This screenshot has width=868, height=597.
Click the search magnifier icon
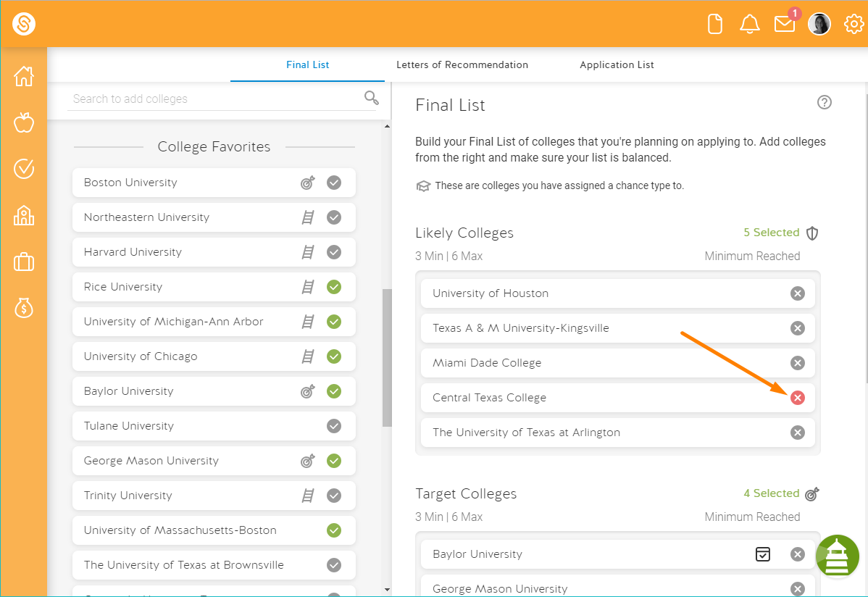pyautogui.click(x=372, y=98)
